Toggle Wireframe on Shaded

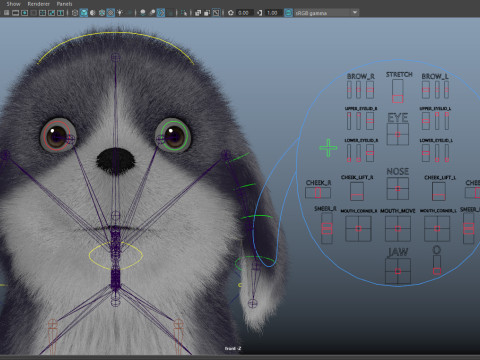(x=102, y=13)
